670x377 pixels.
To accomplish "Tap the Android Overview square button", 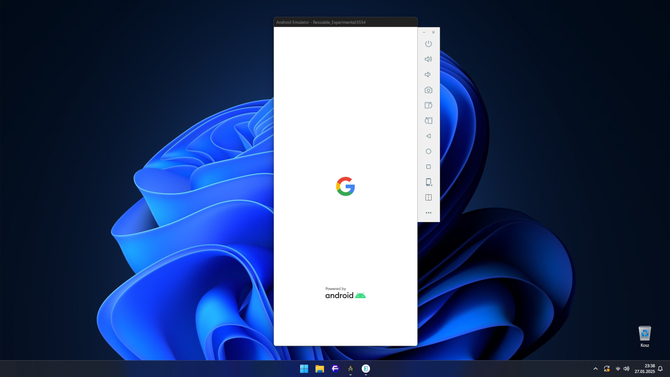I will [x=428, y=167].
